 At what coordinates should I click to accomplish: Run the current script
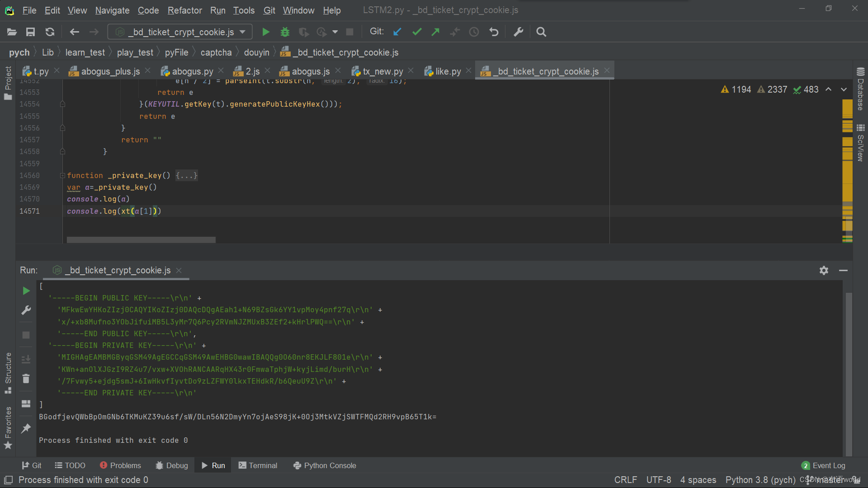266,32
